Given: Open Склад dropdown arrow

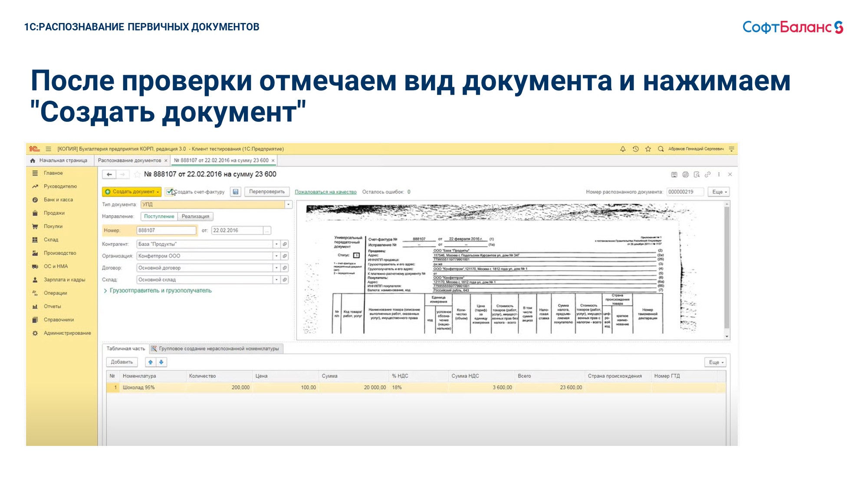Looking at the screenshot, I should tap(276, 280).
